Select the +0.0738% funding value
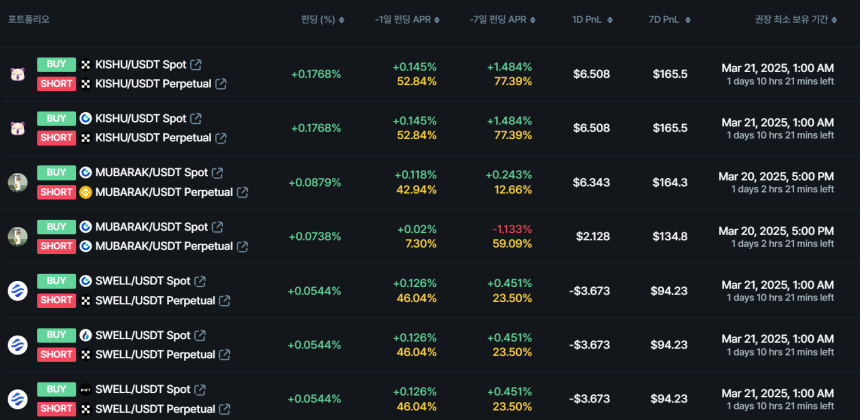The image size is (860, 420). click(x=315, y=236)
